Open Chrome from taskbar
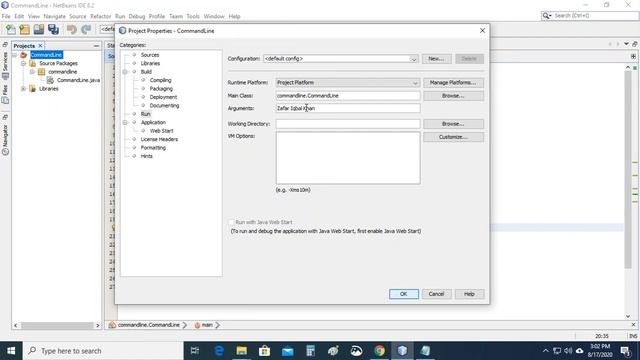Image resolution: width=640 pixels, height=360 pixels. (379, 351)
